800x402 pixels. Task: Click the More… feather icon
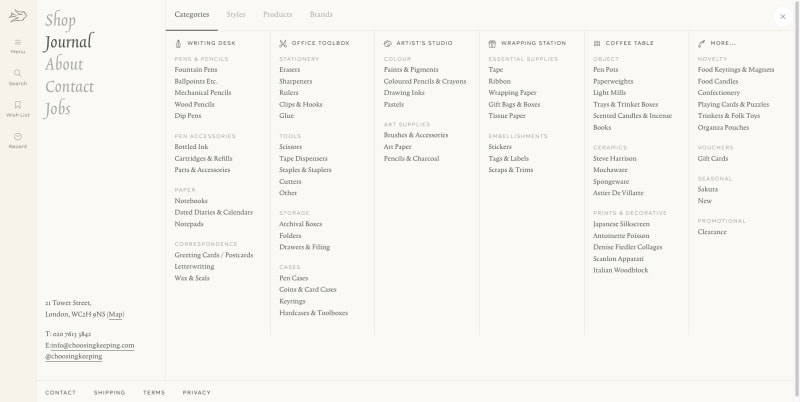click(702, 43)
